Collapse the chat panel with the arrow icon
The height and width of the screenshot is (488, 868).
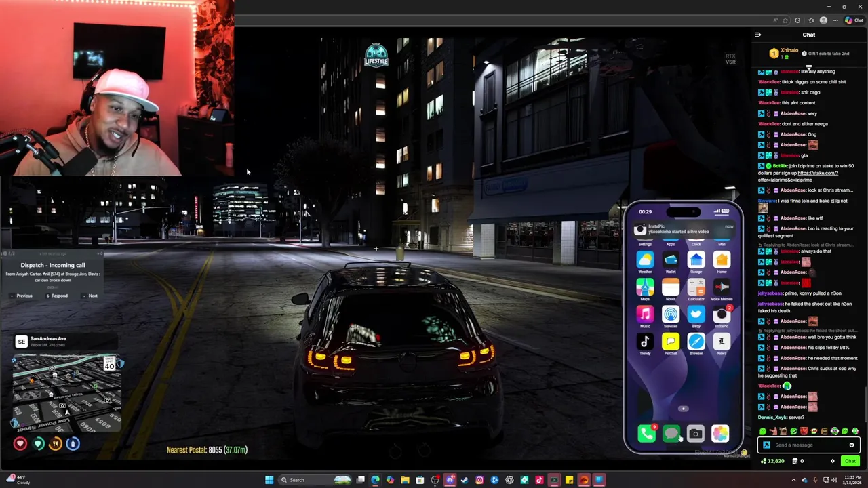click(758, 35)
